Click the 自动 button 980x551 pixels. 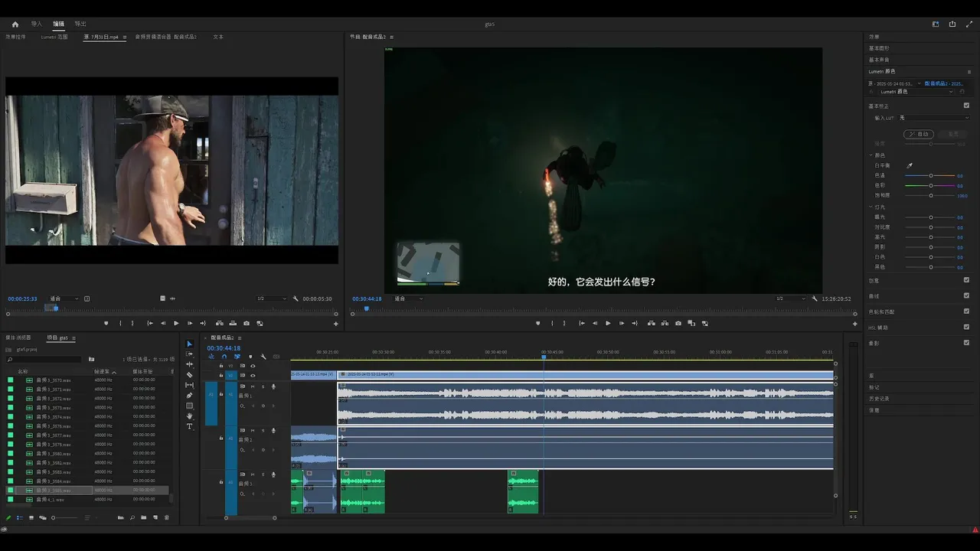(x=919, y=134)
